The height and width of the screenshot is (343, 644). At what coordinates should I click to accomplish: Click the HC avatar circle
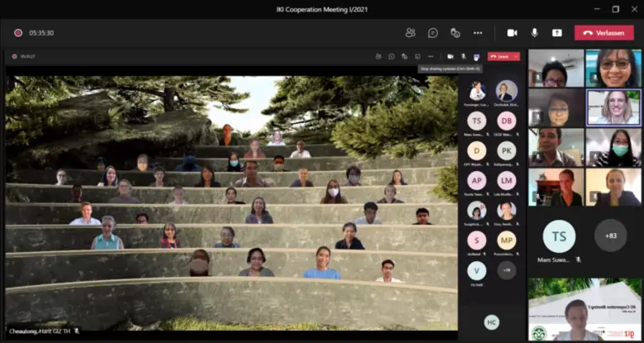(492, 322)
